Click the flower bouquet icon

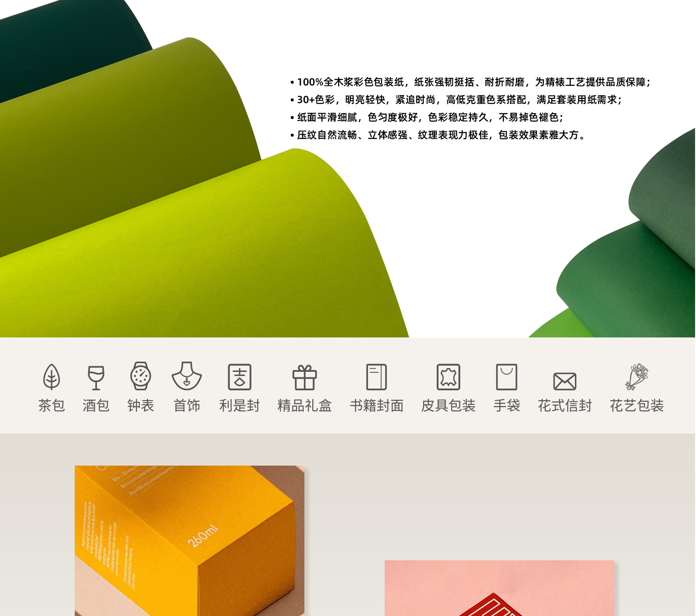click(637, 376)
